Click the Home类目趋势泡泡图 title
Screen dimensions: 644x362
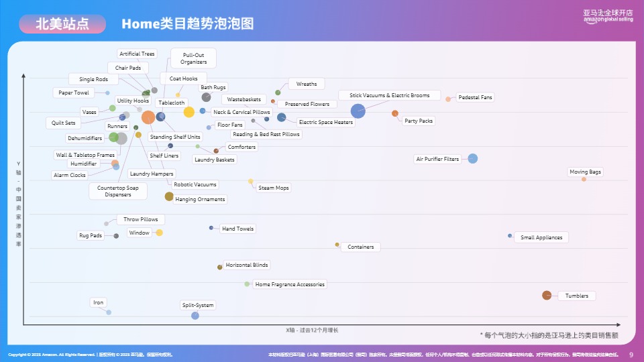click(x=188, y=24)
